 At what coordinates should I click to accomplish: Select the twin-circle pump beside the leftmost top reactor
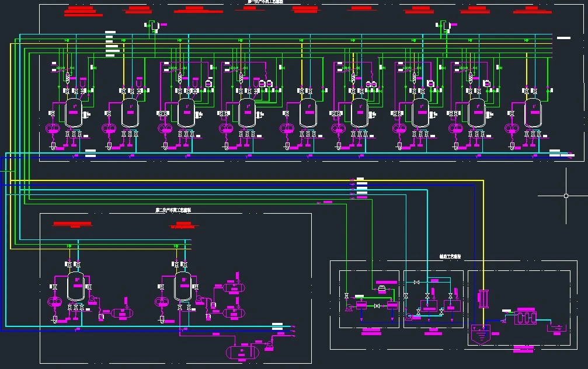[x=52, y=128]
